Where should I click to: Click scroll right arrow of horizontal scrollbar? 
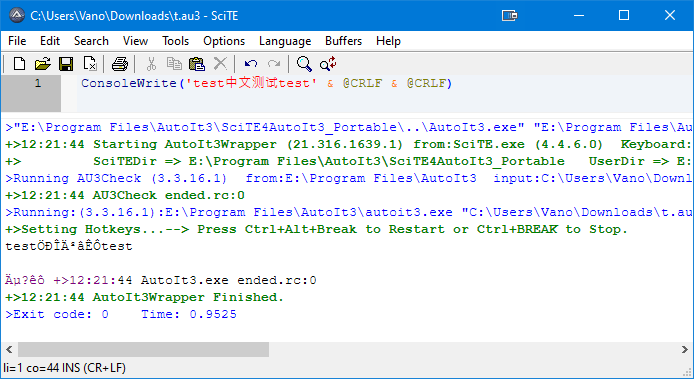point(684,349)
